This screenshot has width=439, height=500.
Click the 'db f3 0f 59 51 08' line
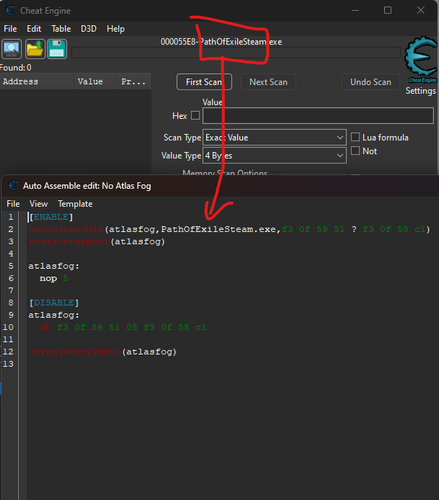click(123, 327)
